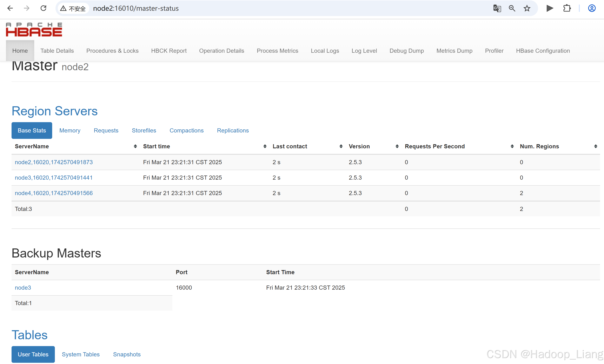Viewport: 604px width, 364px height.
Task: Open the zoom magnifier icon
Action: pos(512,8)
